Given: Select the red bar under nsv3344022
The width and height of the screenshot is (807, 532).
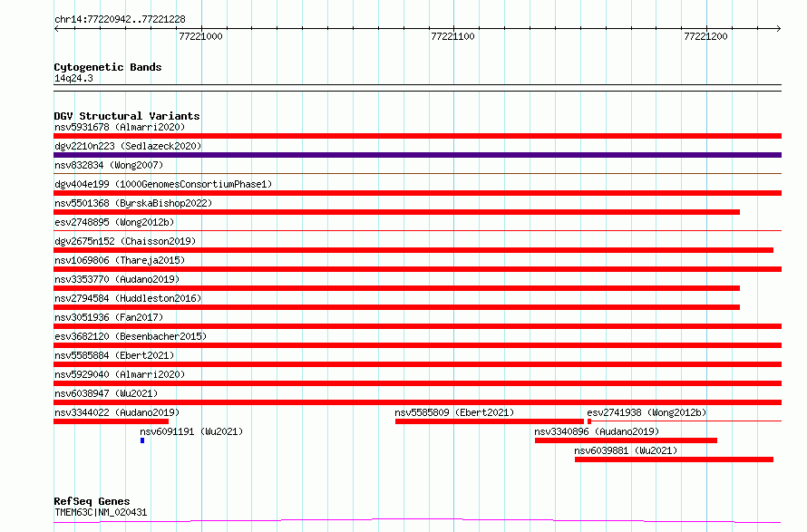Looking at the screenshot, I should point(112,421).
